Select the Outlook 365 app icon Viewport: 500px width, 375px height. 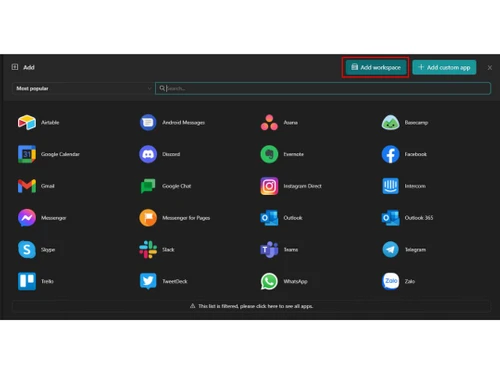390,218
